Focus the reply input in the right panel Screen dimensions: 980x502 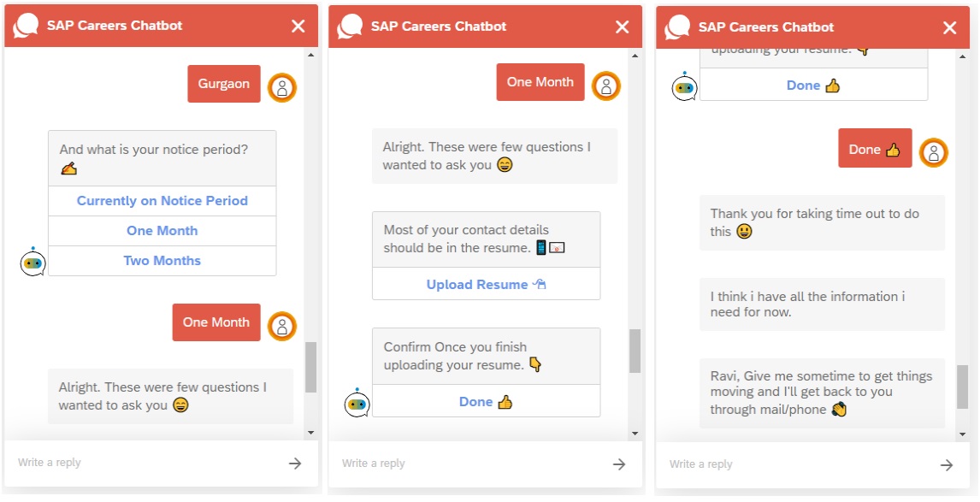pos(795,464)
